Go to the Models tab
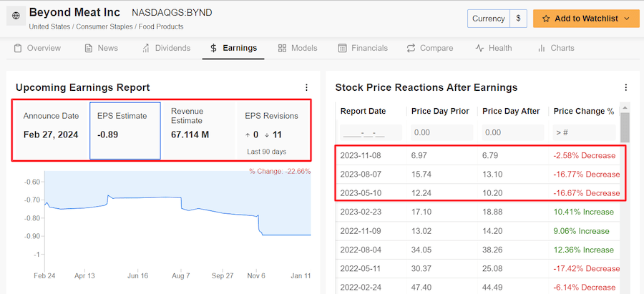 (298, 48)
